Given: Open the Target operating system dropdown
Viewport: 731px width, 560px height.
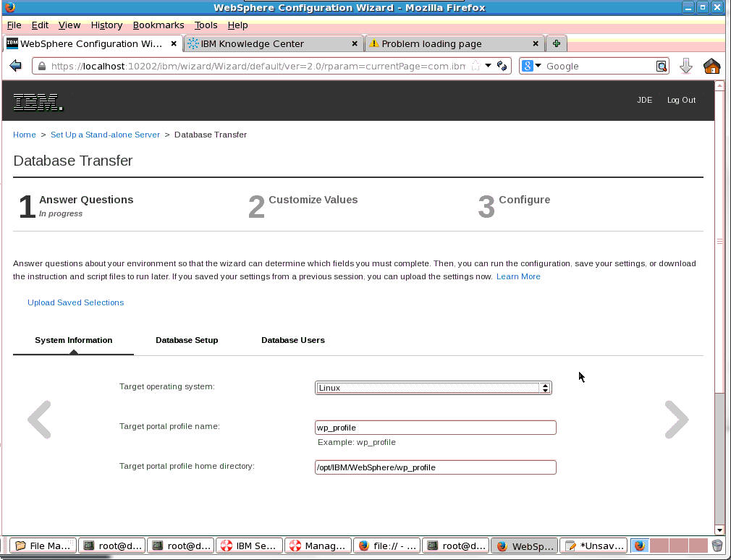Looking at the screenshot, I should (433, 388).
